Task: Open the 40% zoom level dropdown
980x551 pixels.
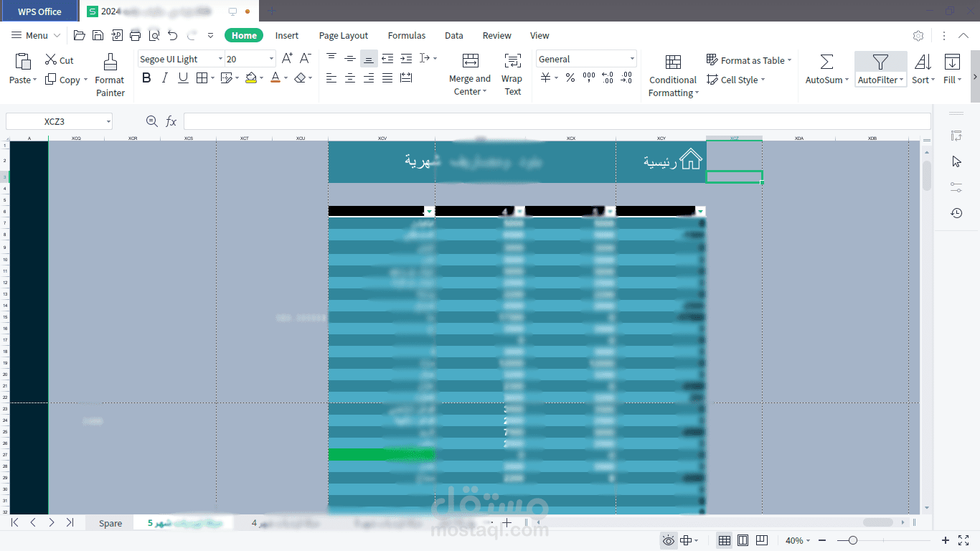Action: tap(798, 540)
